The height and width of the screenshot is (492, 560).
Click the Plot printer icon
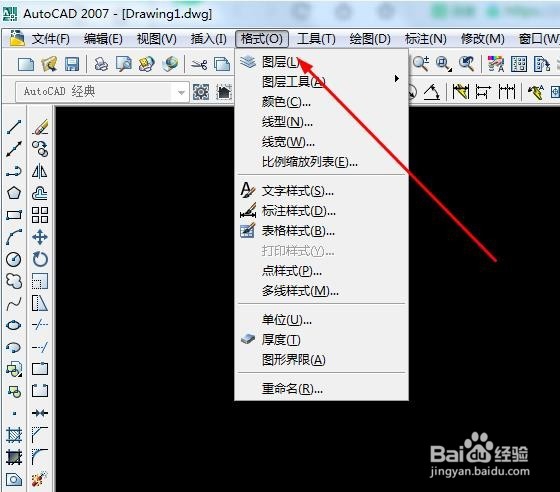pyautogui.click(x=101, y=65)
